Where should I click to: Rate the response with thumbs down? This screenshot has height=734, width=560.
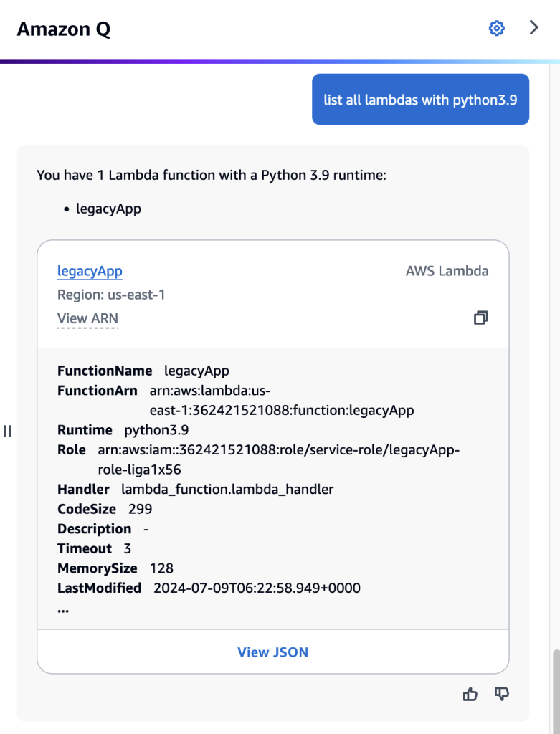click(501, 694)
